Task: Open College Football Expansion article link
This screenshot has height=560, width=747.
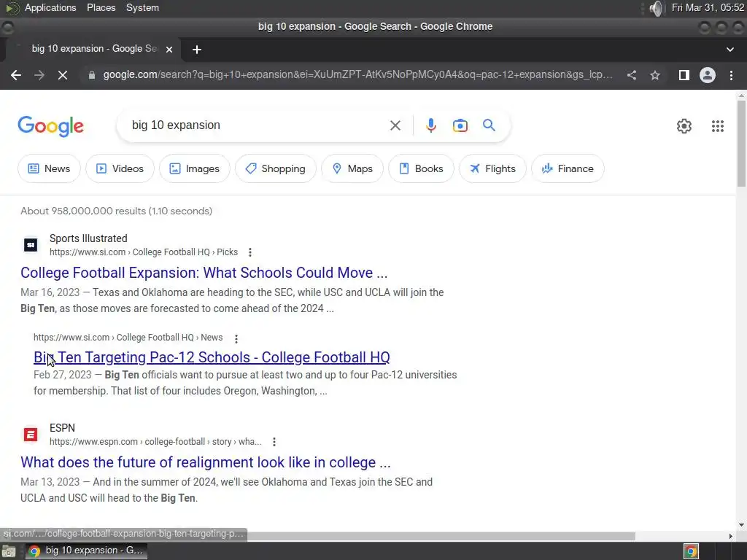Action: point(204,273)
